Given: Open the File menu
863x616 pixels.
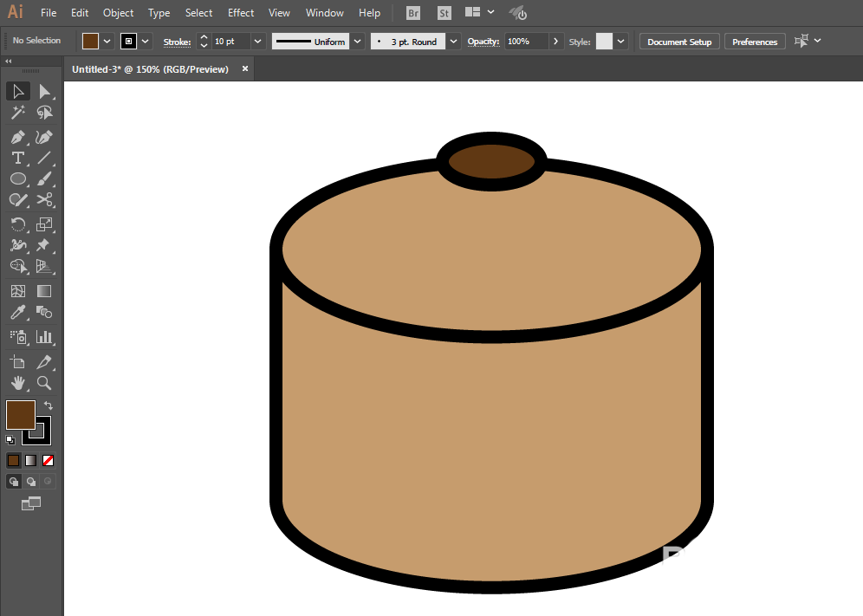Looking at the screenshot, I should click(x=49, y=13).
